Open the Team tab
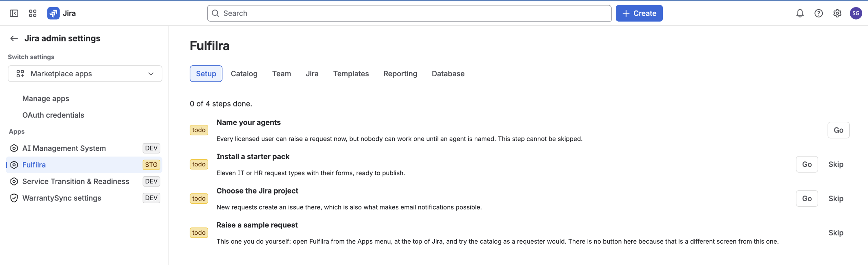The width and height of the screenshot is (868, 265). (x=281, y=74)
